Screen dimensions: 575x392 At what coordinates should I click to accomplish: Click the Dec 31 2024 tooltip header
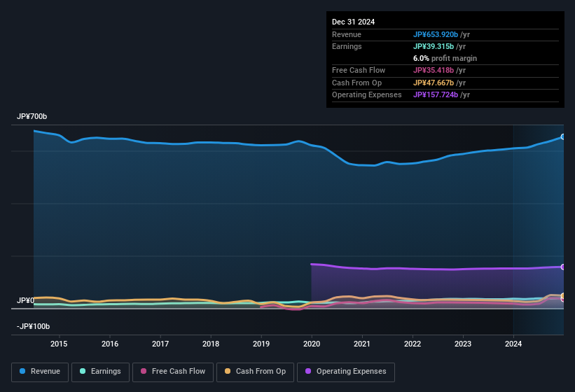[353, 22]
